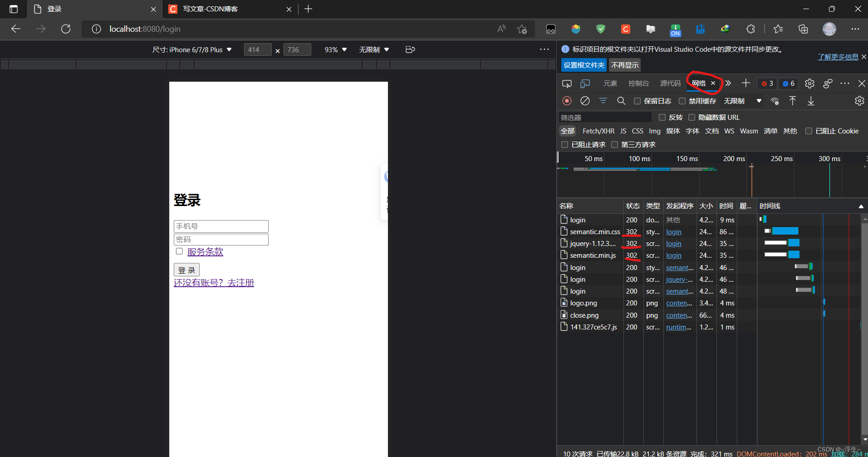Open the user profile avatar
Screen dimensions: 868x457
tap(829, 29)
